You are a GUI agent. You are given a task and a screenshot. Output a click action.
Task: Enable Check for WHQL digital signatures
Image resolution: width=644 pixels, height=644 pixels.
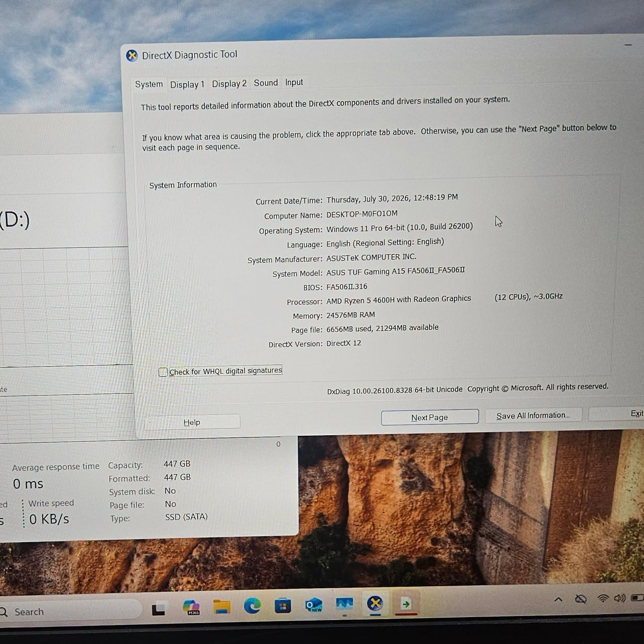point(163,372)
